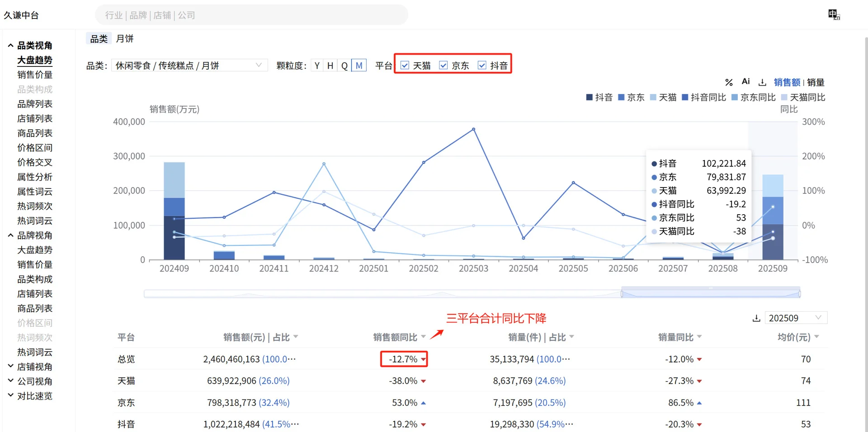Open 店铺列表 under 品类视角
Screen dimensions: 868x432
(x=35, y=118)
